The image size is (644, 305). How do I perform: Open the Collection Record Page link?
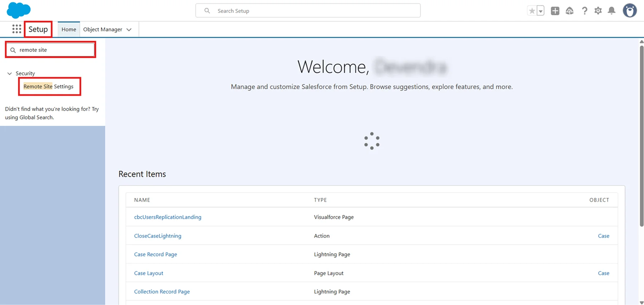[x=162, y=291]
